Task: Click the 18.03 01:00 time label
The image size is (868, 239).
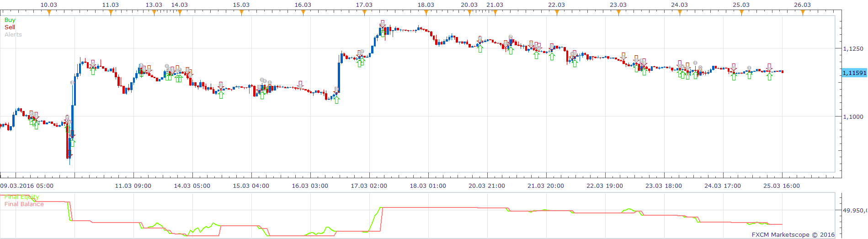Action: tap(428, 186)
